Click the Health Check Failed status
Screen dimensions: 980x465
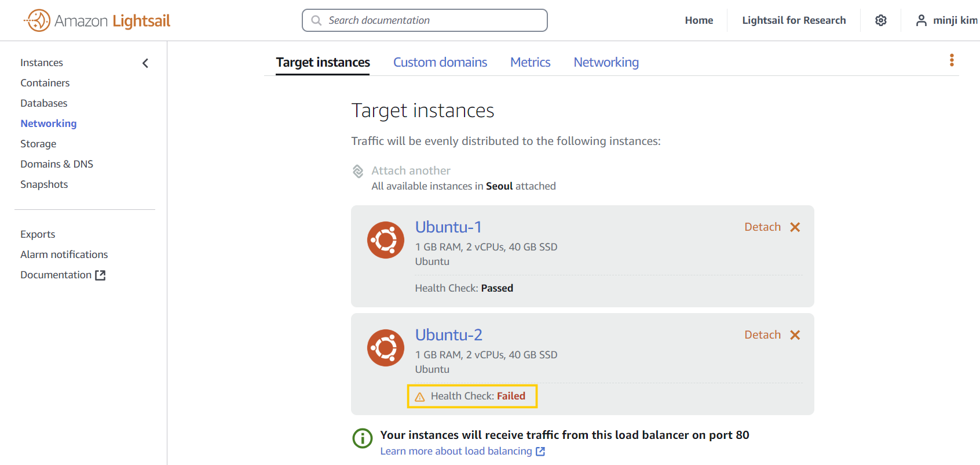pyautogui.click(x=478, y=396)
